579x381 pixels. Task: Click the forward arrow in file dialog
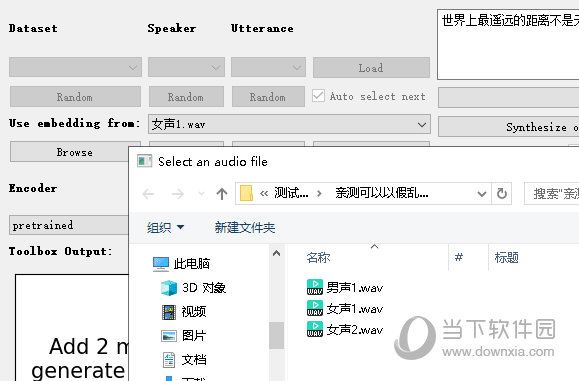click(x=178, y=193)
